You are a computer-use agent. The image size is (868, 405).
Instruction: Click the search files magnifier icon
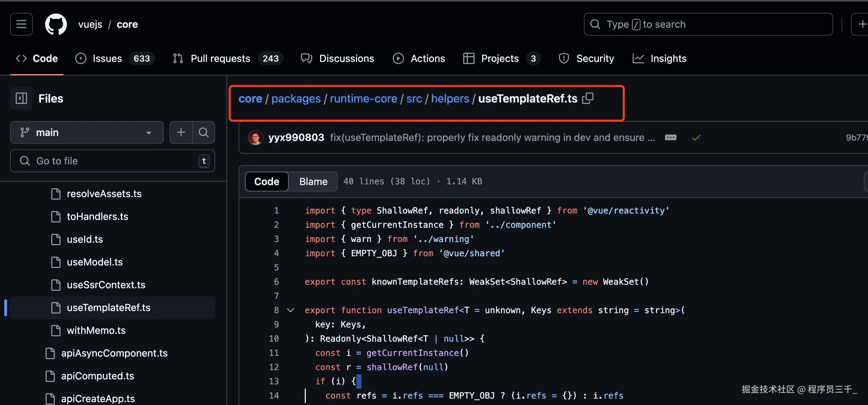(x=204, y=132)
